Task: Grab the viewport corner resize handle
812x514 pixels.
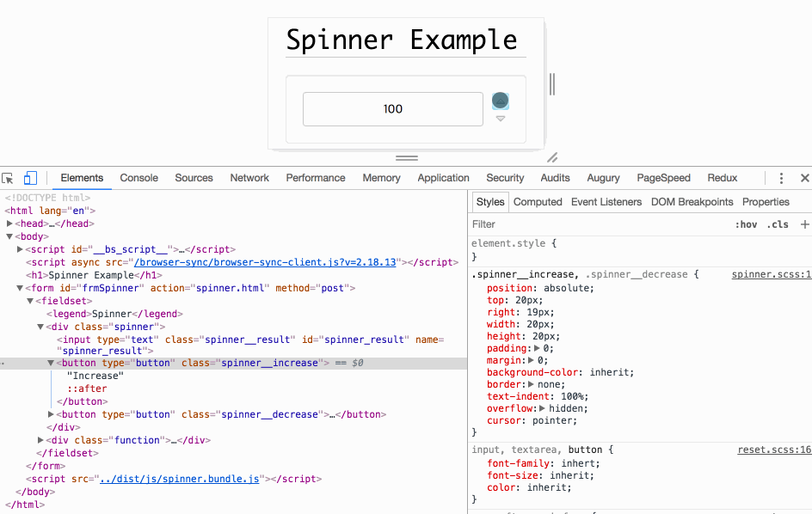Action: pos(552,157)
